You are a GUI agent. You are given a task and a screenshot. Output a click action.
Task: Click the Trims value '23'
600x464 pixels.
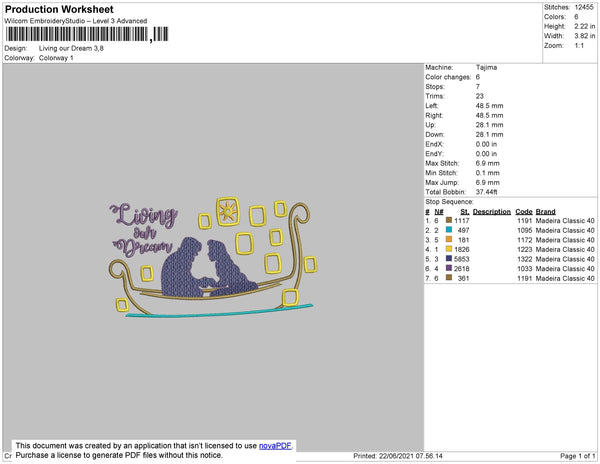pos(480,96)
